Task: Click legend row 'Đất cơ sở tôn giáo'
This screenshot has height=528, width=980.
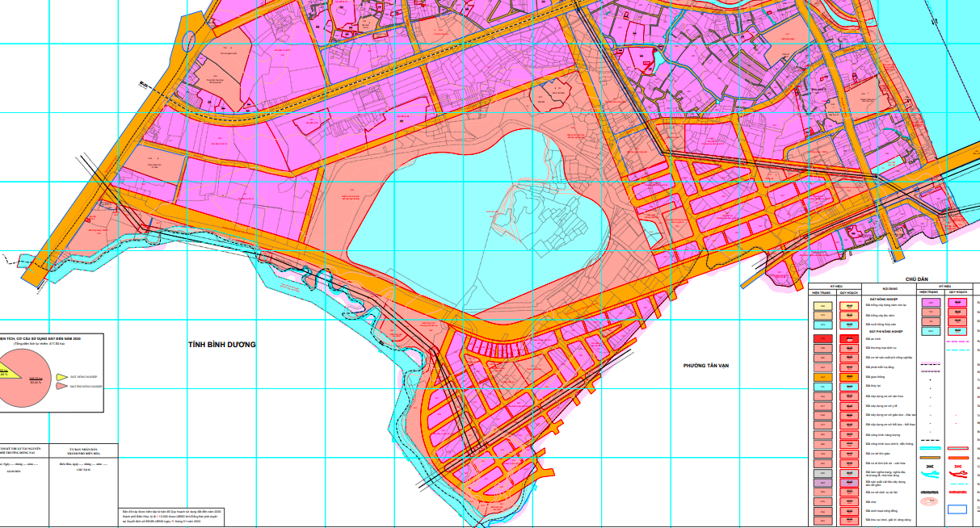Action: pos(878,454)
